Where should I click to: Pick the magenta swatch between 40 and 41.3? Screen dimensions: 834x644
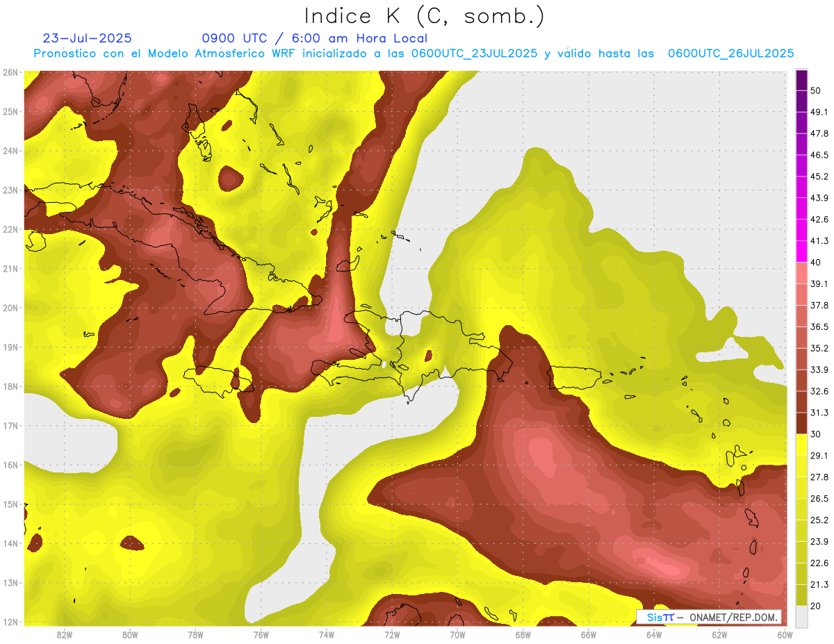point(801,251)
